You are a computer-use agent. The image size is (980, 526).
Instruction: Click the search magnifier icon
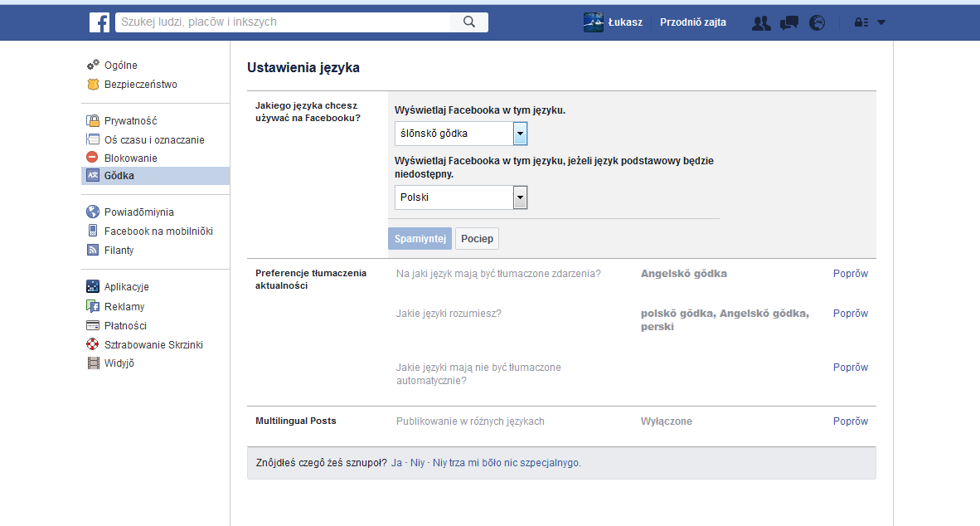(x=468, y=22)
